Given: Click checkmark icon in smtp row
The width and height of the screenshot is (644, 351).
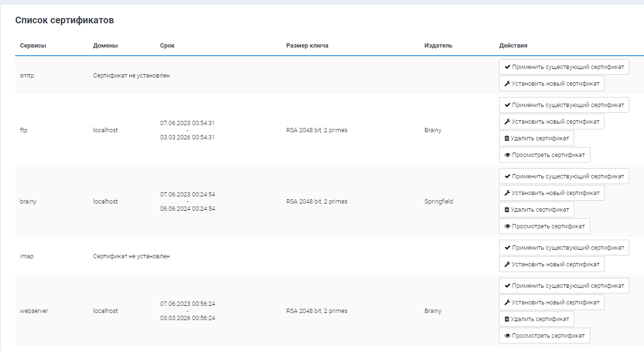Looking at the screenshot, I should coord(507,67).
